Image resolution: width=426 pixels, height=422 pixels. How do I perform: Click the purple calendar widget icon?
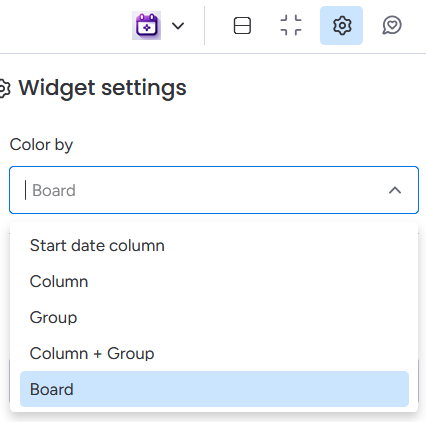[x=146, y=25]
